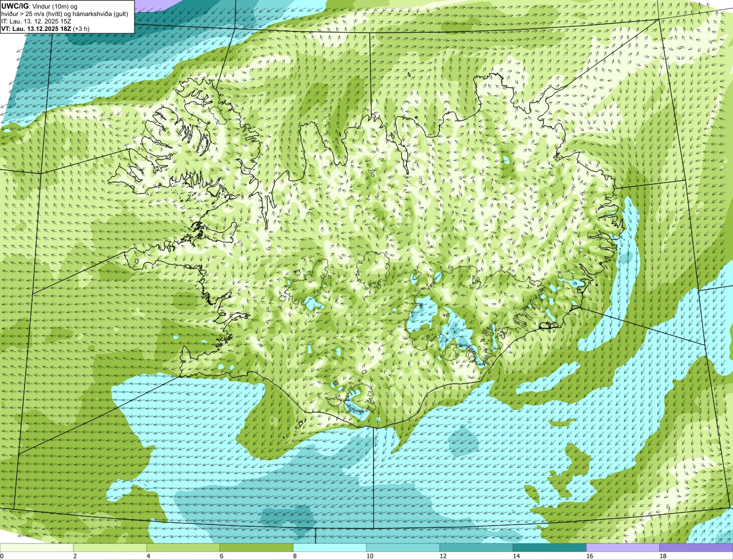The image size is (733, 560).
Task: Pick the pale cyan 8–10 m/s legend swatch
Action: click(x=330, y=548)
